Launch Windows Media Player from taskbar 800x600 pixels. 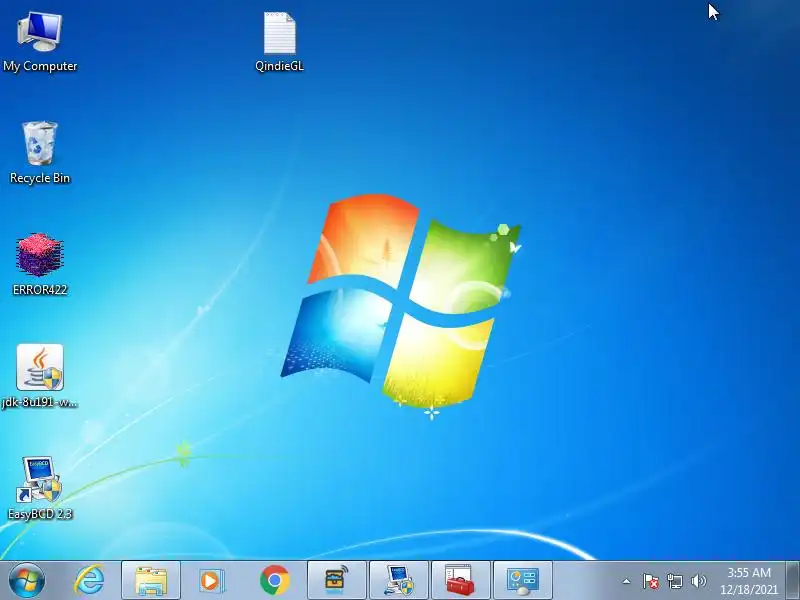click(x=211, y=581)
